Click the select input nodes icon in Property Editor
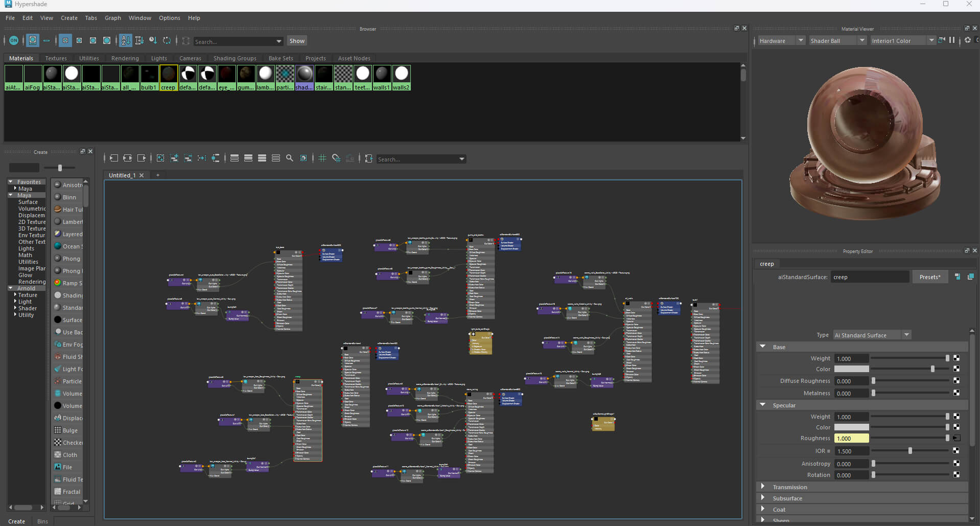 tap(958, 277)
